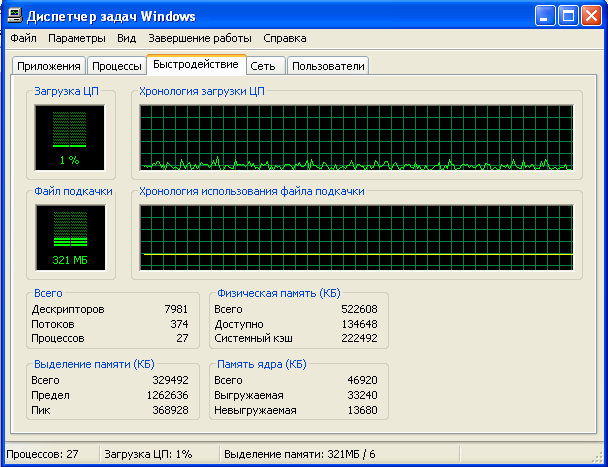608x467 pixels.
Task: Click the Пик value 368928
Action: coord(170,410)
